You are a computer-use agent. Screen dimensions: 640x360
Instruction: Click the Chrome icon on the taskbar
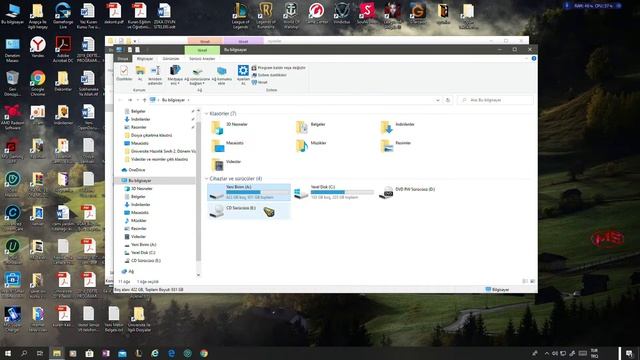click(204, 353)
